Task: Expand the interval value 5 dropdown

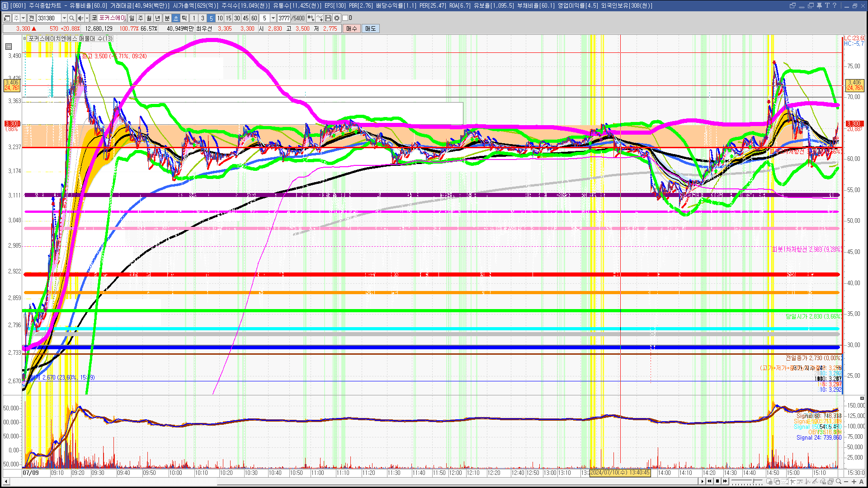Action: click(273, 18)
